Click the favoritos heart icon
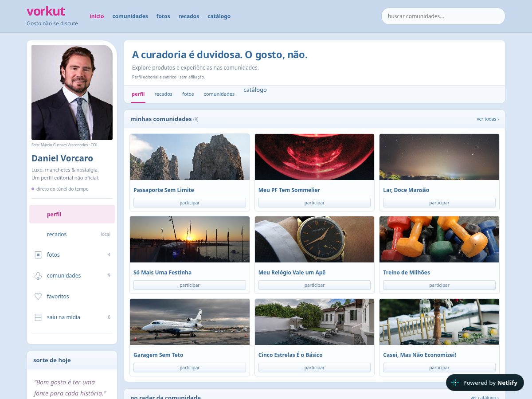Image resolution: width=532 pixels, height=399 pixels. [x=38, y=296]
